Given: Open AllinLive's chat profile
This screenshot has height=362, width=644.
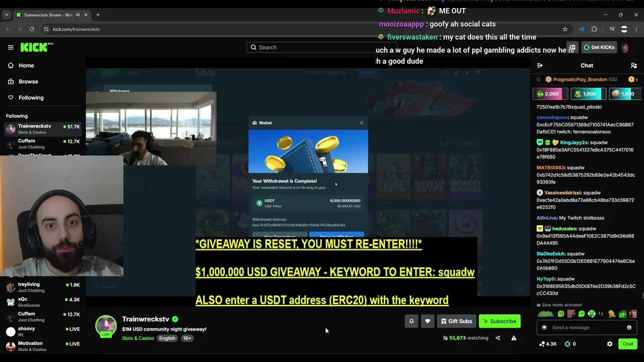Looking at the screenshot, I should pyautogui.click(x=546, y=218).
